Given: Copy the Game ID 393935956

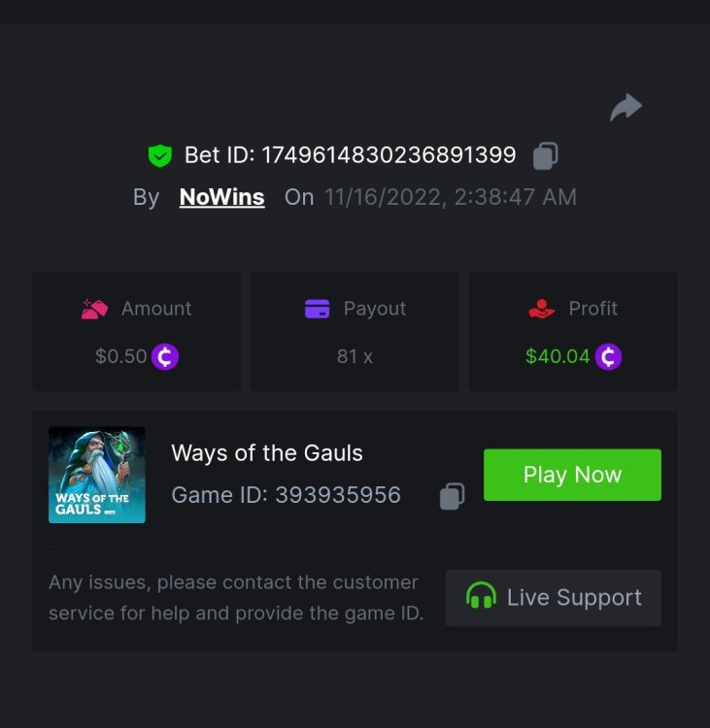Looking at the screenshot, I should pyautogui.click(x=452, y=496).
